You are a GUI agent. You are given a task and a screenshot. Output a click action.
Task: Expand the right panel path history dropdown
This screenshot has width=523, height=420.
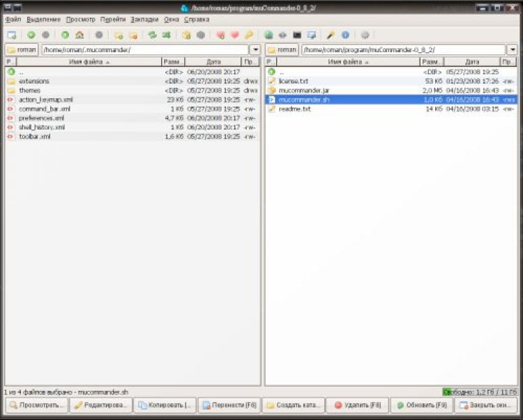[513, 50]
